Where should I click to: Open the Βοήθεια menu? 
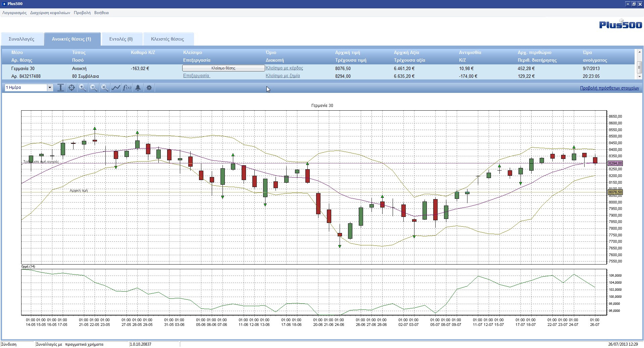coord(101,13)
